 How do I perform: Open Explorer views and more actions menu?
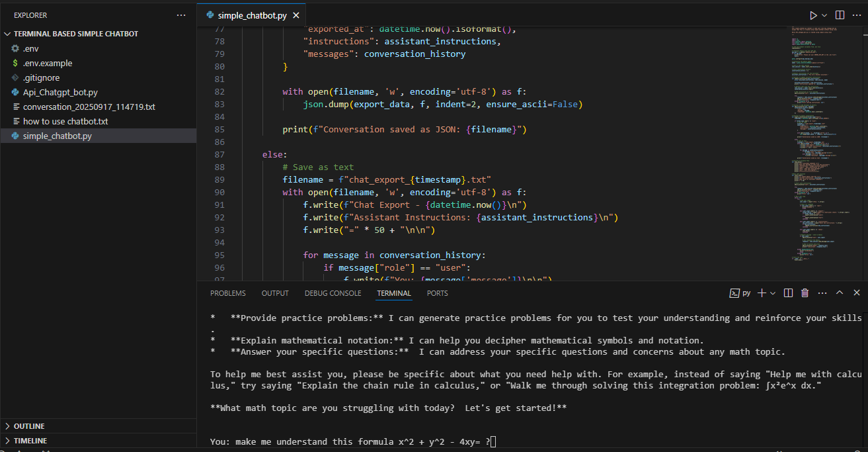(x=181, y=15)
